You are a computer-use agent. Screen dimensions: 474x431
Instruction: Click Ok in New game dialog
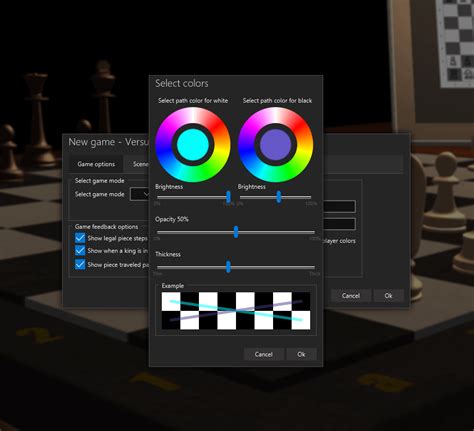click(x=388, y=296)
